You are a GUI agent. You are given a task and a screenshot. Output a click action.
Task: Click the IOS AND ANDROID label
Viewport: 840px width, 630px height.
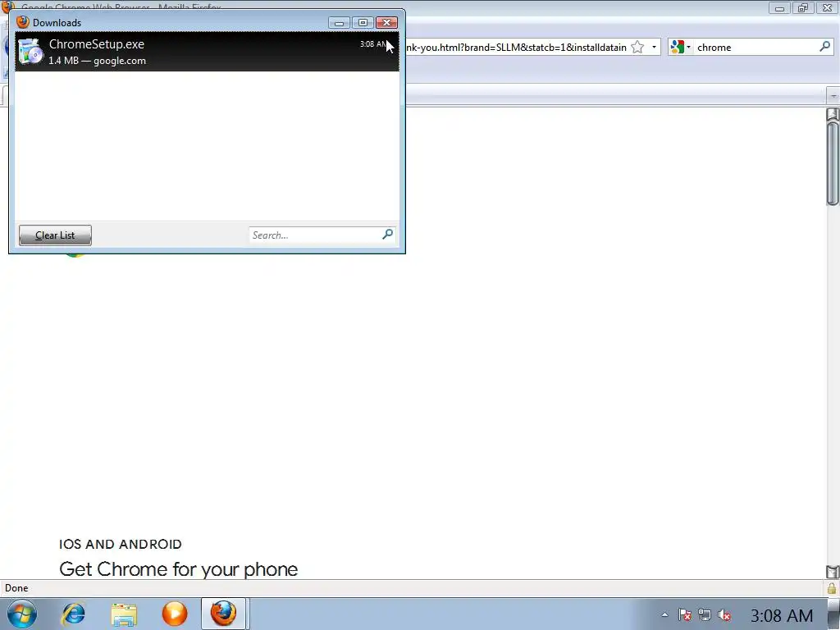(x=121, y=545)
